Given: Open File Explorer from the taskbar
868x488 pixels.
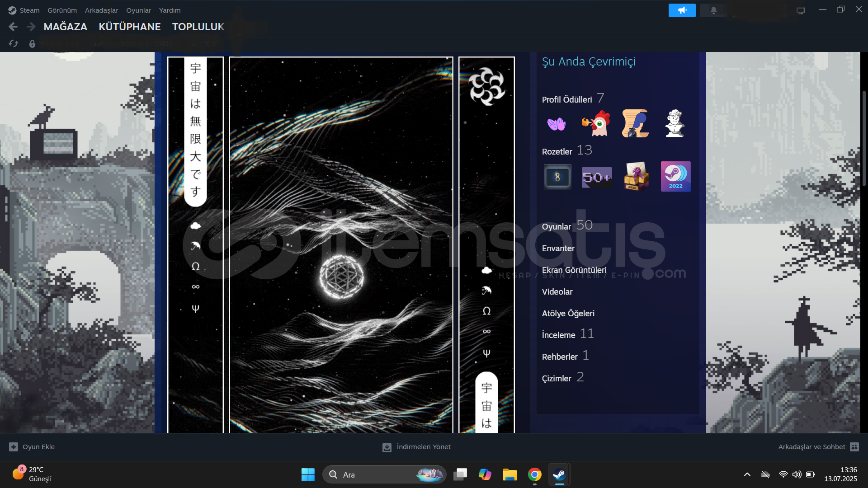Looking at the screenshot, I should [x=510, y=474].
